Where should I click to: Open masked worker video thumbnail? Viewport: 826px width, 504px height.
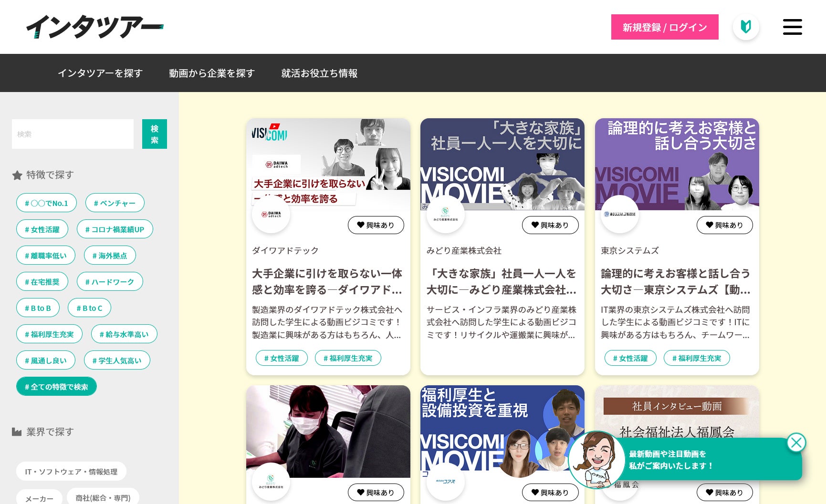point(328,432)
